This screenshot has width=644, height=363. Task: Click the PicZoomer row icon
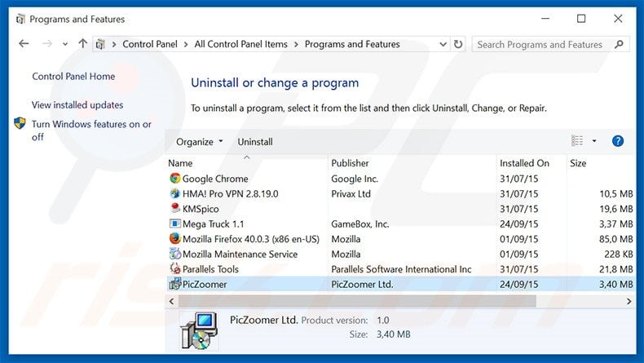pyautogui.click(x=175, y=284)
